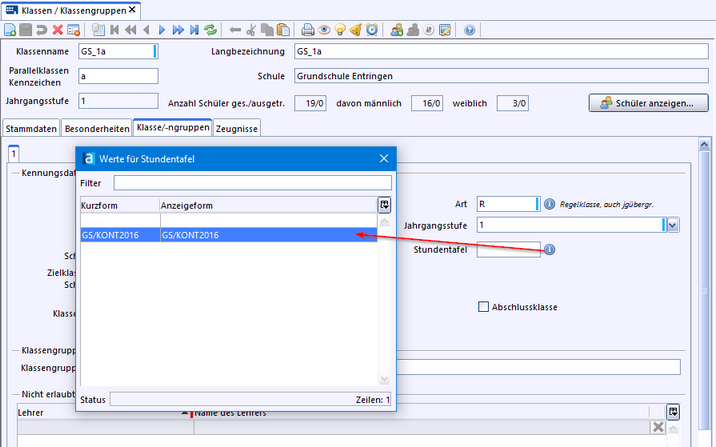Click the info icon next to Art field

[549, 204]
